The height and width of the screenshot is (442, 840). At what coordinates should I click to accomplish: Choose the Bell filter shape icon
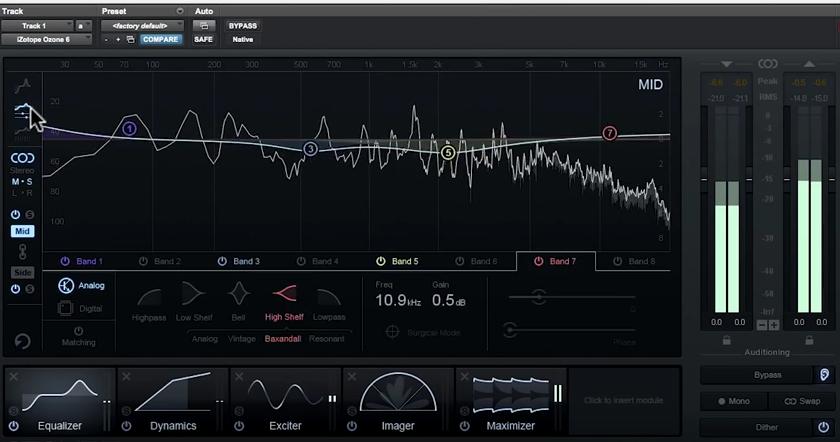tap(238, 297)
